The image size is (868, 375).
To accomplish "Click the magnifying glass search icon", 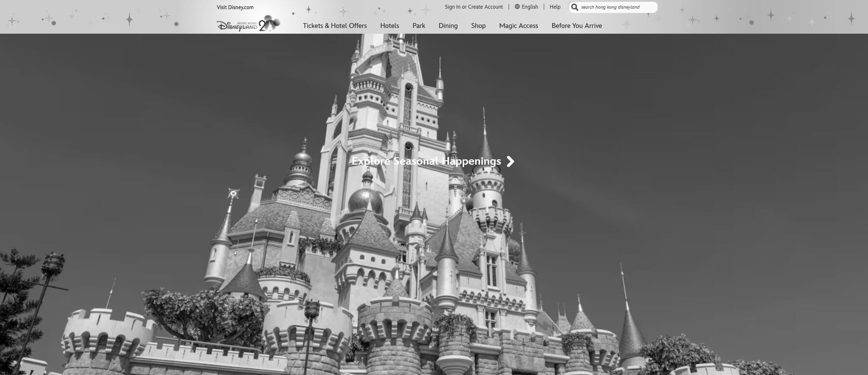I will click(x=574, y=7).
